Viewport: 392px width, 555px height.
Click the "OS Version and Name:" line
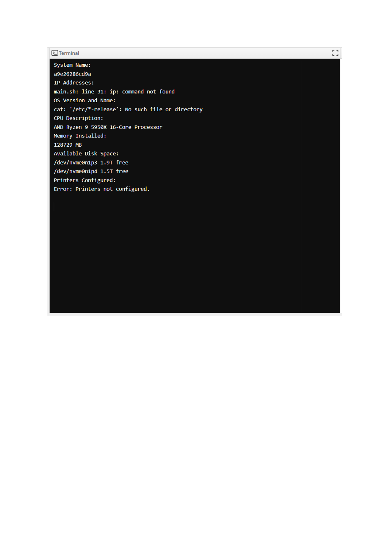85,100
